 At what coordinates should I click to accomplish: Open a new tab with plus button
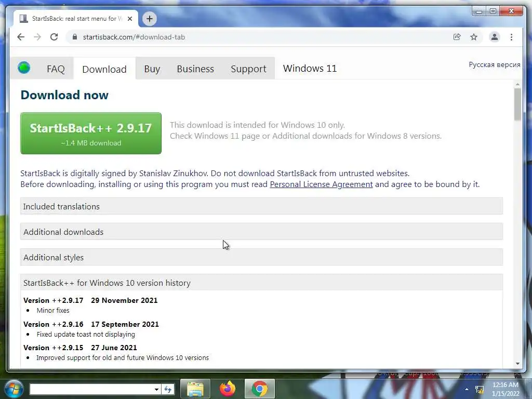[x=149, y=19]
